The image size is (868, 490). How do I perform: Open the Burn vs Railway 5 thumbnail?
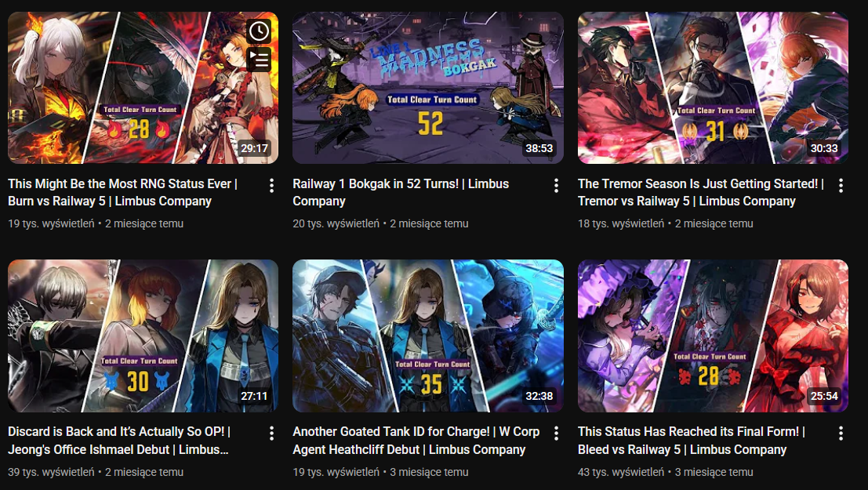(143, 88)
